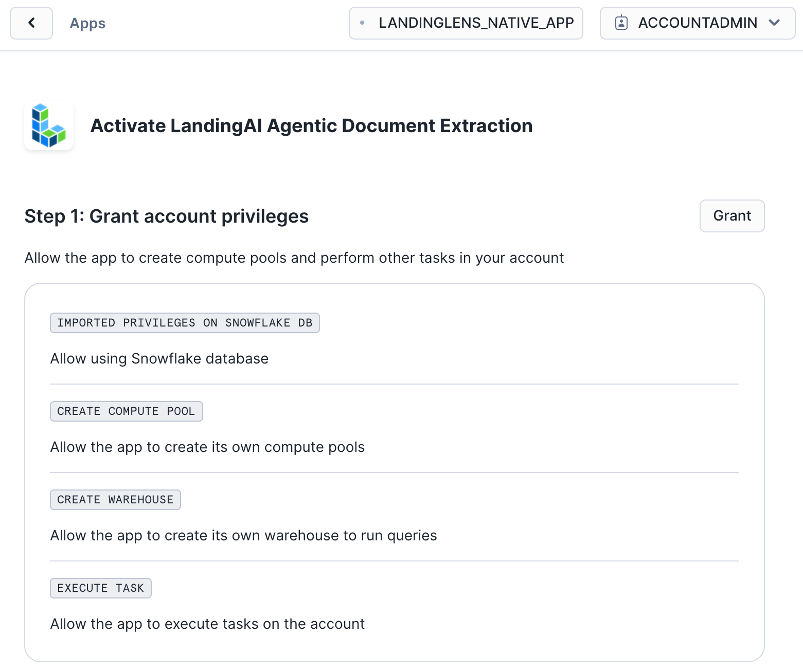Click the back arrow icon

[31, 23]
